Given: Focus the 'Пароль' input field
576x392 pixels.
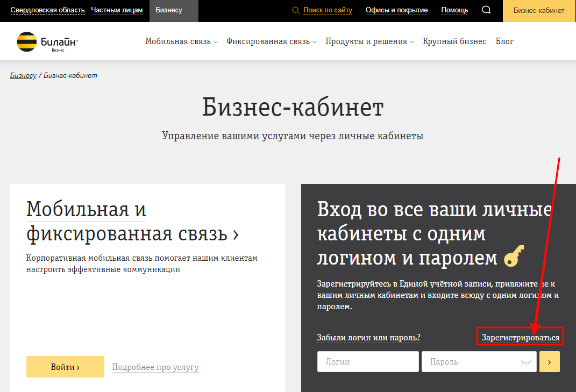Looking at the screenshot, I should 479,362.
